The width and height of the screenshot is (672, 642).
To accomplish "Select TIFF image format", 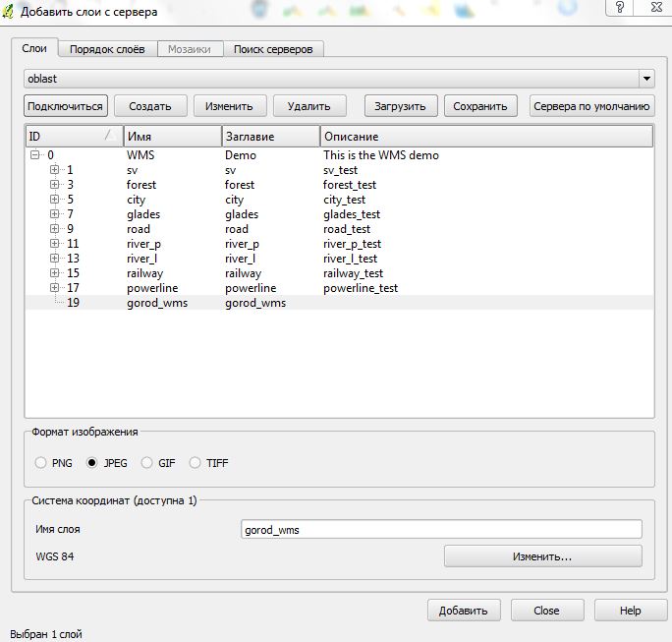I will pos(195,462).
